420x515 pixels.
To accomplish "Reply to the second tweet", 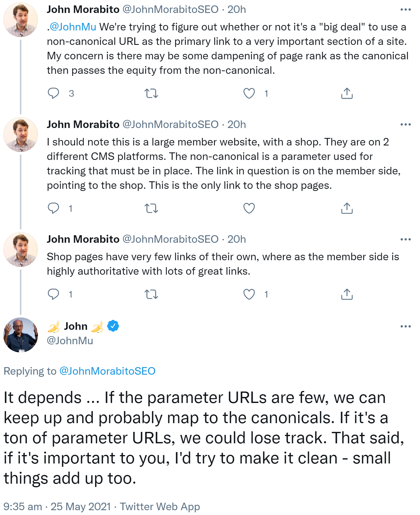I will (x=54, y=208).
